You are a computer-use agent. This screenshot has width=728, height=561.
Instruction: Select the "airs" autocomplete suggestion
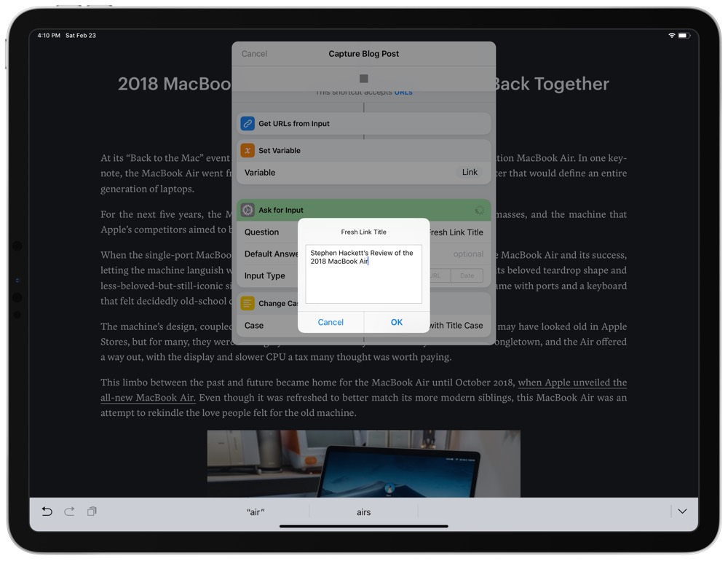pos(363,511)
